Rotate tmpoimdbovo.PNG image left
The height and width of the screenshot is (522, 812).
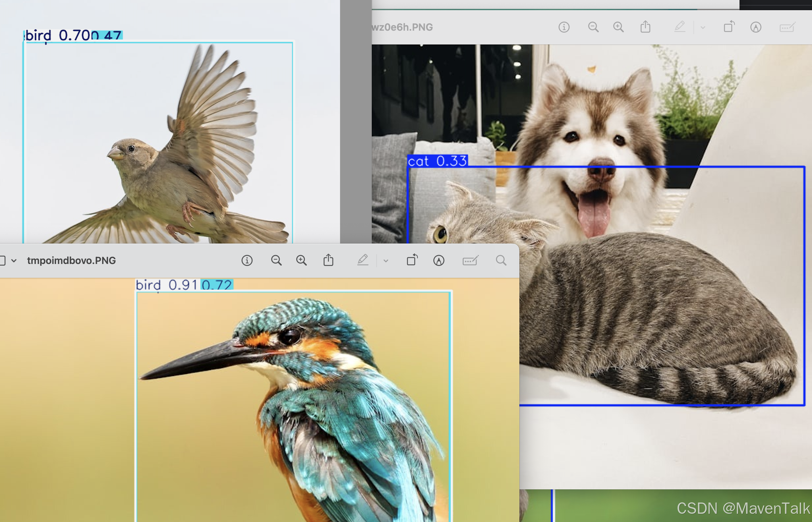tap(412, 260)
